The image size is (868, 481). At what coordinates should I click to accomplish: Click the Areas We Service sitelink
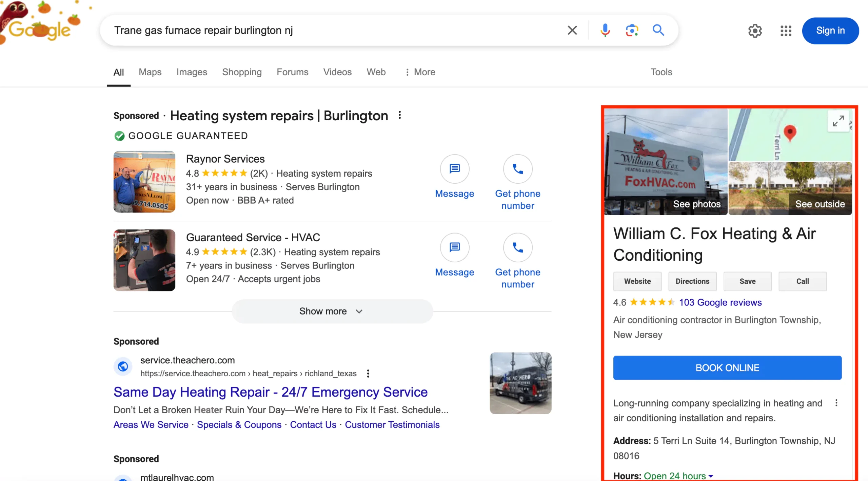click(151, 424)
